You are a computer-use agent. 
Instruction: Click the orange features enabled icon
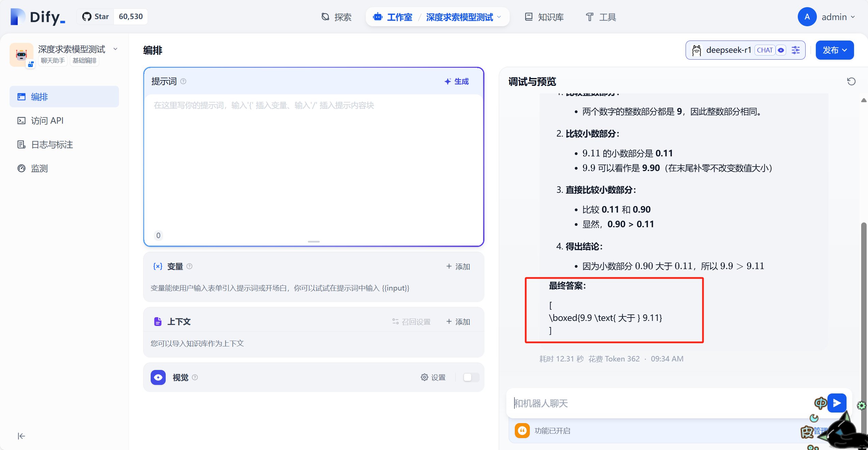coord(522,431)
